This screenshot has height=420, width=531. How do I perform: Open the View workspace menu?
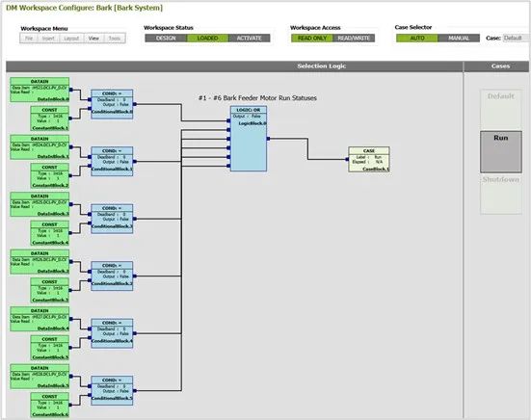93,39
